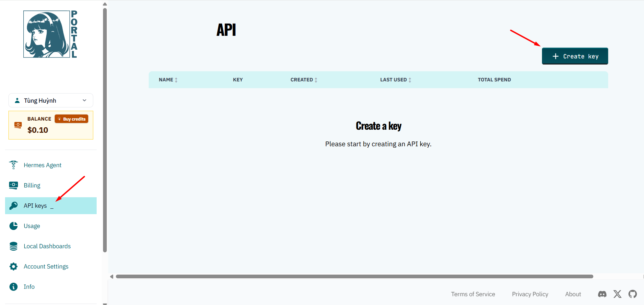Open the Hermes Agent page
The height and width of the screenshot is (305, 644).
(43, 165)
